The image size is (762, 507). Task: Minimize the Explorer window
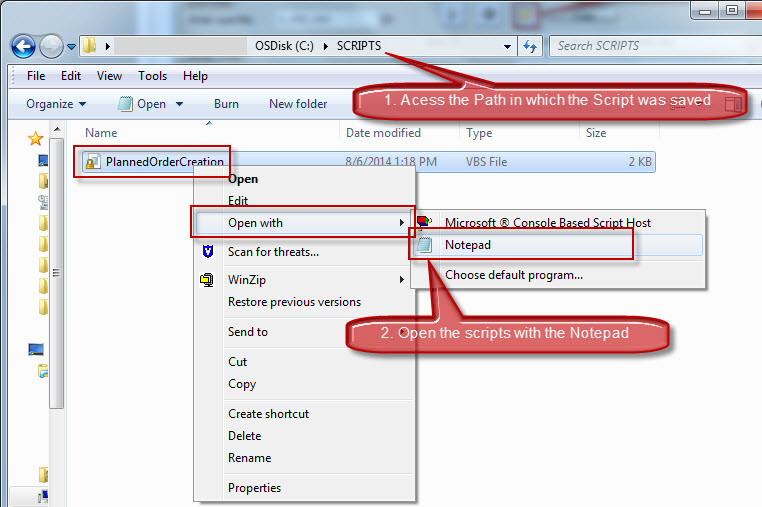coord(705,10)
